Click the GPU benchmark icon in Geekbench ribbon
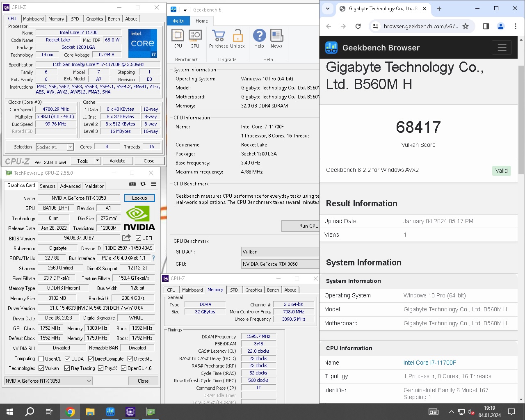Viewport: 525px width, 420px height. click(x=195, y=36)
